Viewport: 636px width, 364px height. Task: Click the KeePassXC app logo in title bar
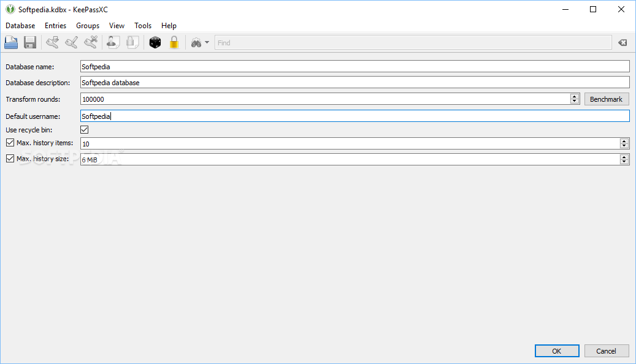10,9
